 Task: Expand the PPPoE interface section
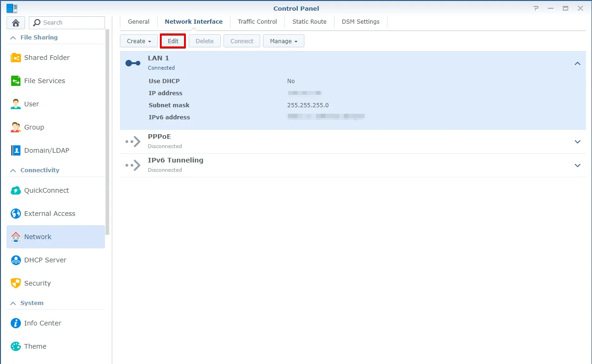point(577,142)
